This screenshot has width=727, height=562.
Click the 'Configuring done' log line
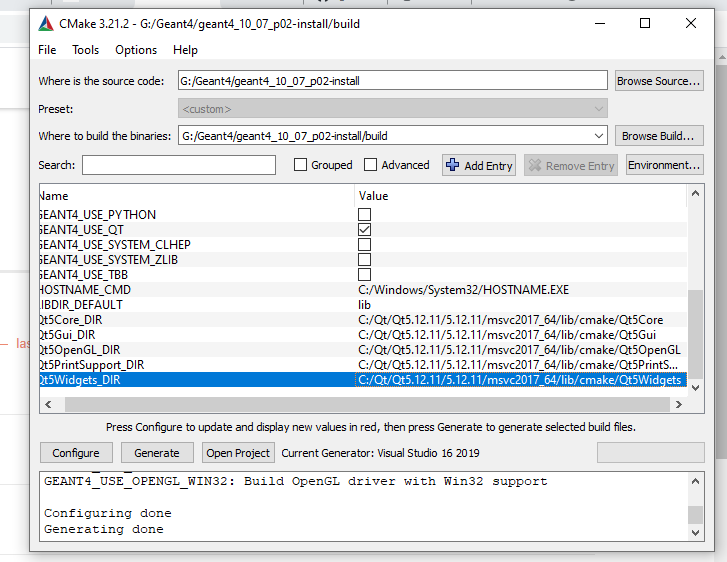(x=108, y=513)
